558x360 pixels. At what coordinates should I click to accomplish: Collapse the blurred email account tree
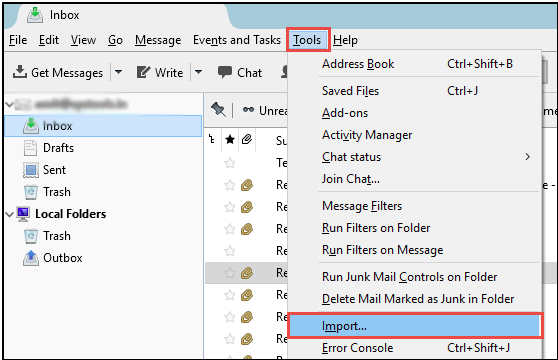pos(10,105)
